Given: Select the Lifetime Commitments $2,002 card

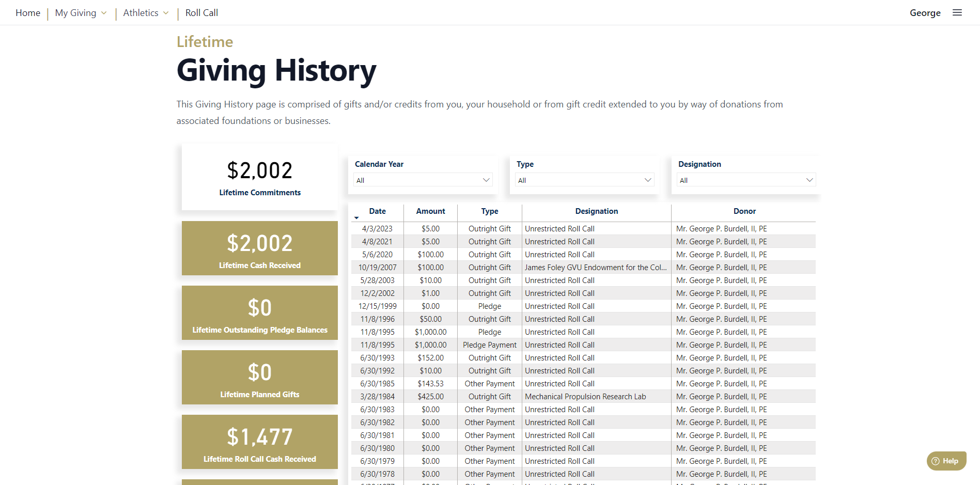Looking at the screenshot, I should tap(260, 177).
